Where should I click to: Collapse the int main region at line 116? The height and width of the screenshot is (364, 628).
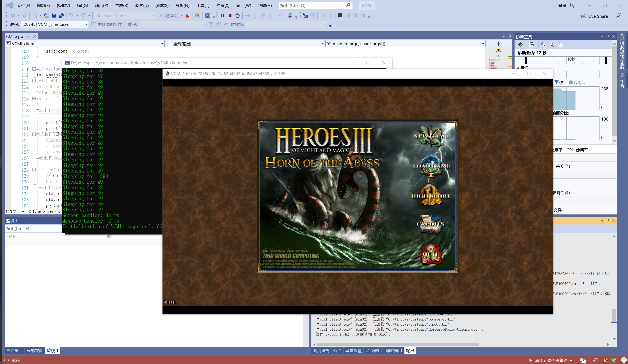click(x=34, y=99)
